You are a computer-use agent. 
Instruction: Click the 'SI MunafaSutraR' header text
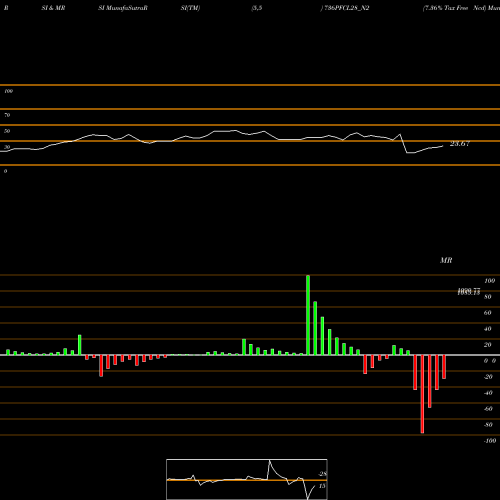123,8
